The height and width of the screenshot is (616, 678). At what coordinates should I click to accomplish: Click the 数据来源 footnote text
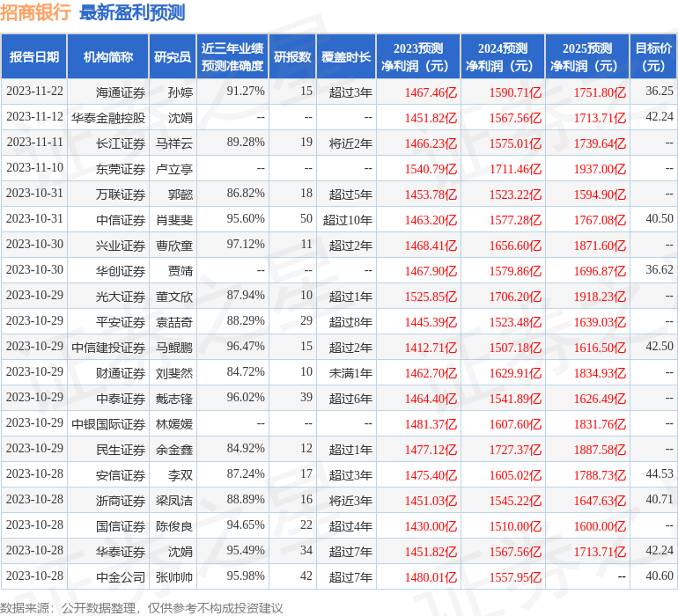click(142, 608)
